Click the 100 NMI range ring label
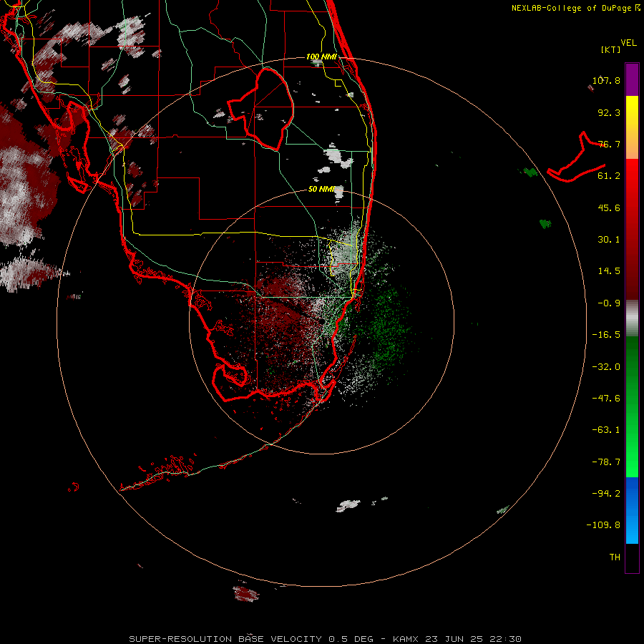The width and height of the screenshot is (644, 644). point(321,57)
